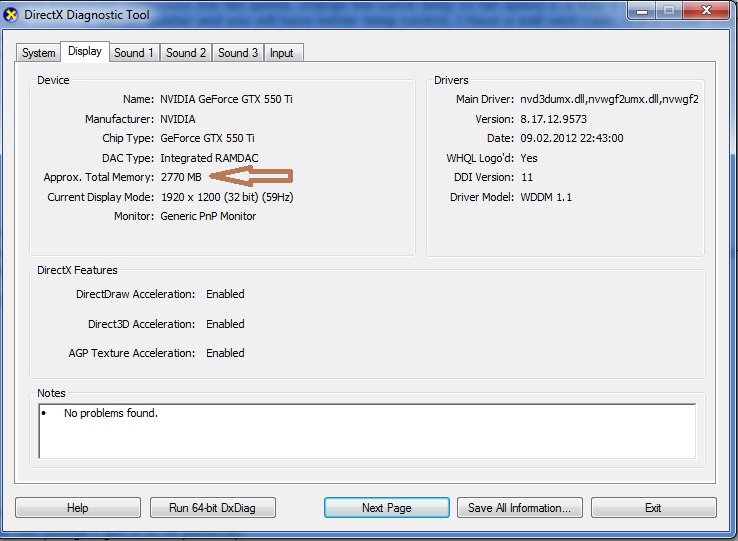
Task: Click driver date '09.02.2012 22:43:00'
Action: pyautogui.click(x=572, y=138)
